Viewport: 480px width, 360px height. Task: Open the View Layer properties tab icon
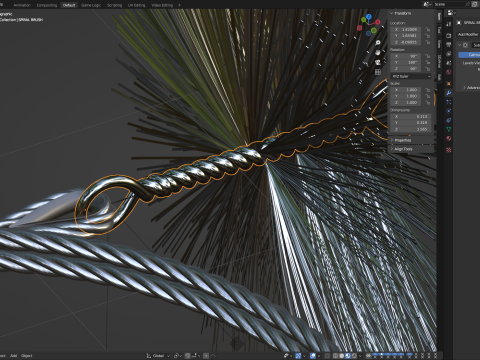(x=449, y=54)
